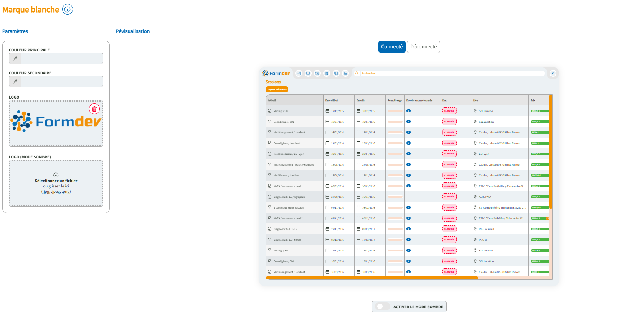Click the building icon in preview toolbar
The image size is (644, 317).
[327, 73]
